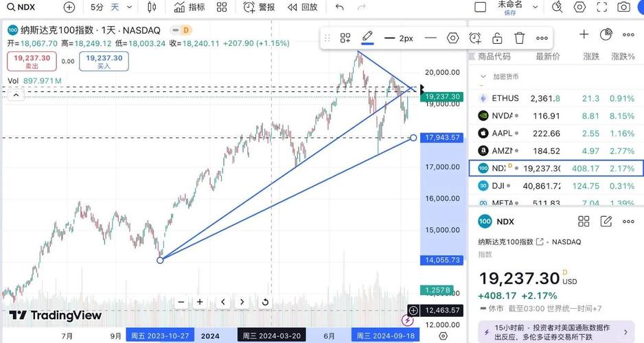Edit NDX notes with pencil icon
Image resolution: width=644 pixels, height=343 pixels.
606,222
